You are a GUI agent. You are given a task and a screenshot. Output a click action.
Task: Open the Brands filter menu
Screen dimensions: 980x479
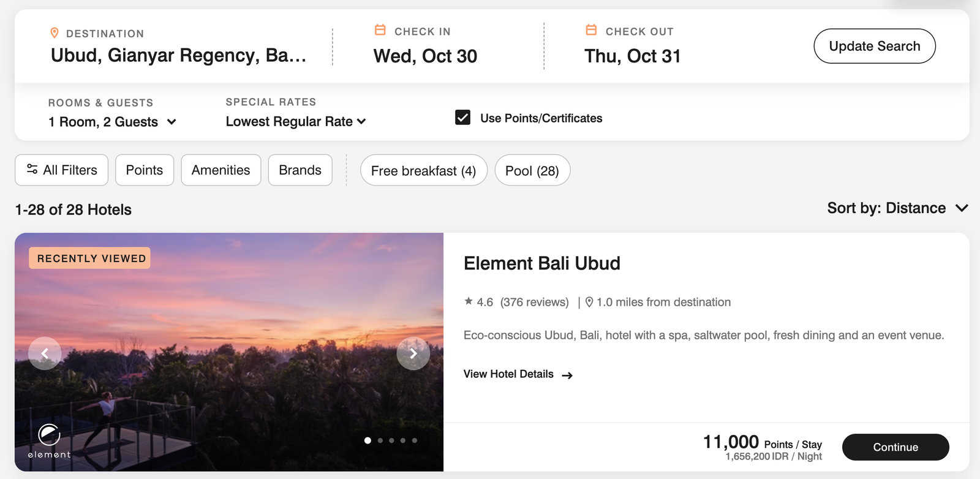tap(300, 170)
